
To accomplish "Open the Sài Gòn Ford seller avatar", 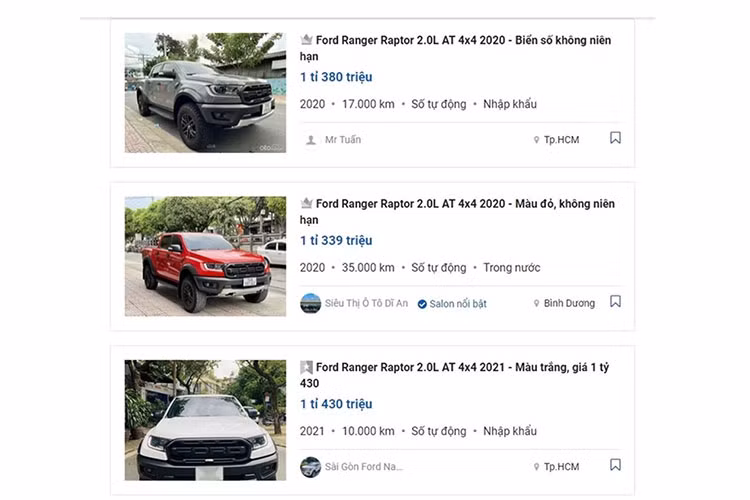I will click(310, 467).
